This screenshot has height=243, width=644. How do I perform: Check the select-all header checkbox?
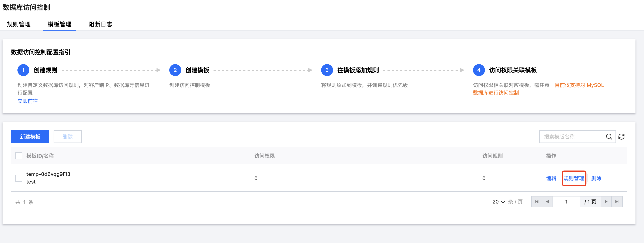[19, 156]
